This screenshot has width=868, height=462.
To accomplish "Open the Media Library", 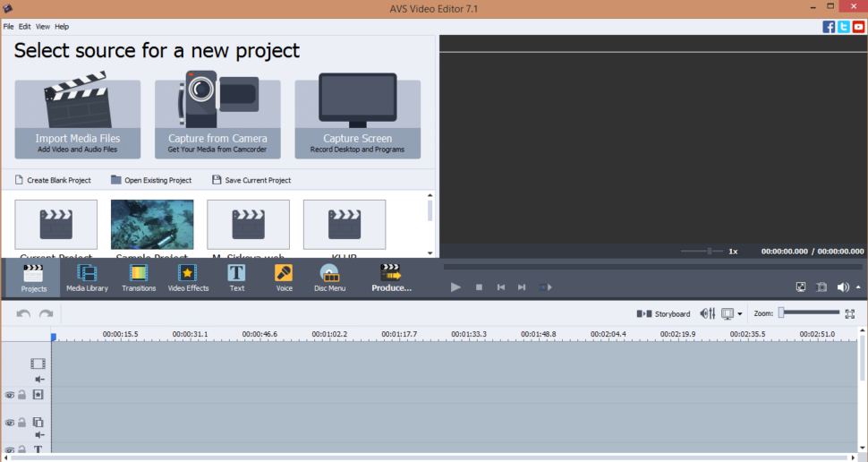I will (x=87, y=278).
